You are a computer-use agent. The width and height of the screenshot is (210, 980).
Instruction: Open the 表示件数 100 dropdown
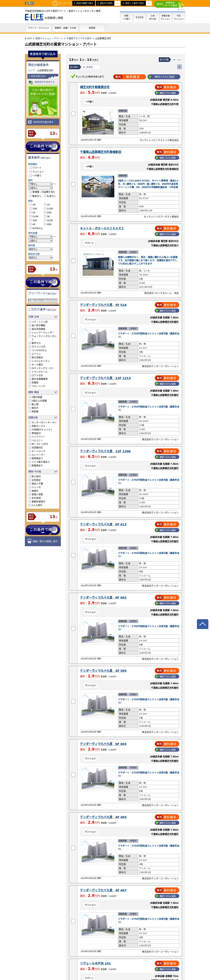(x=176, y=60)
